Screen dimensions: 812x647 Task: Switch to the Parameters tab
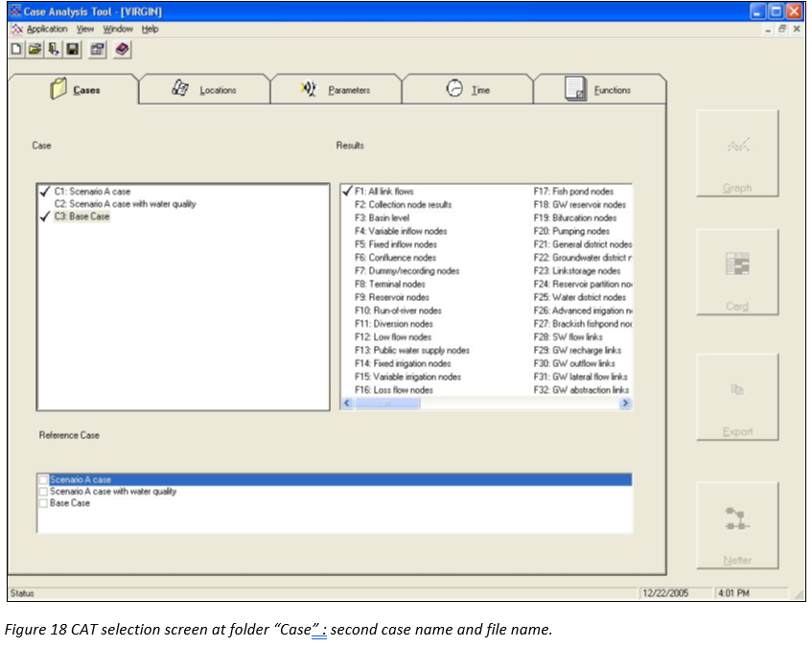336,89
